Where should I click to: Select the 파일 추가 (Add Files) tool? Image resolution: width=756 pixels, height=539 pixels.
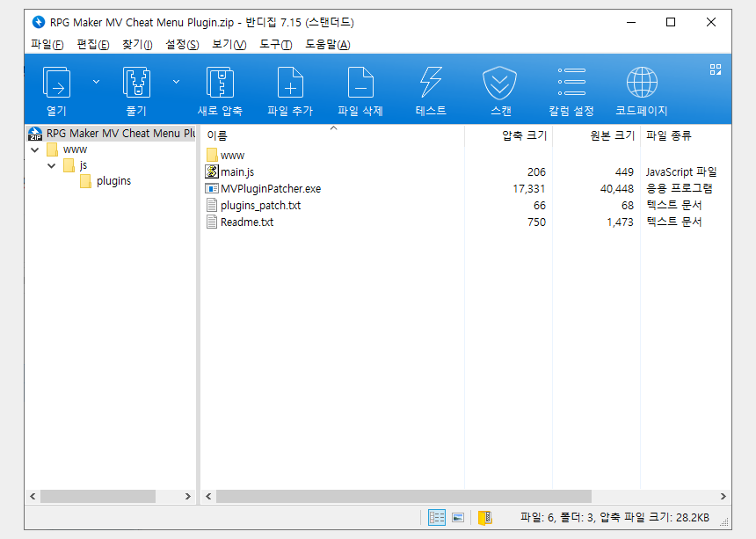[x=289, y=86]
